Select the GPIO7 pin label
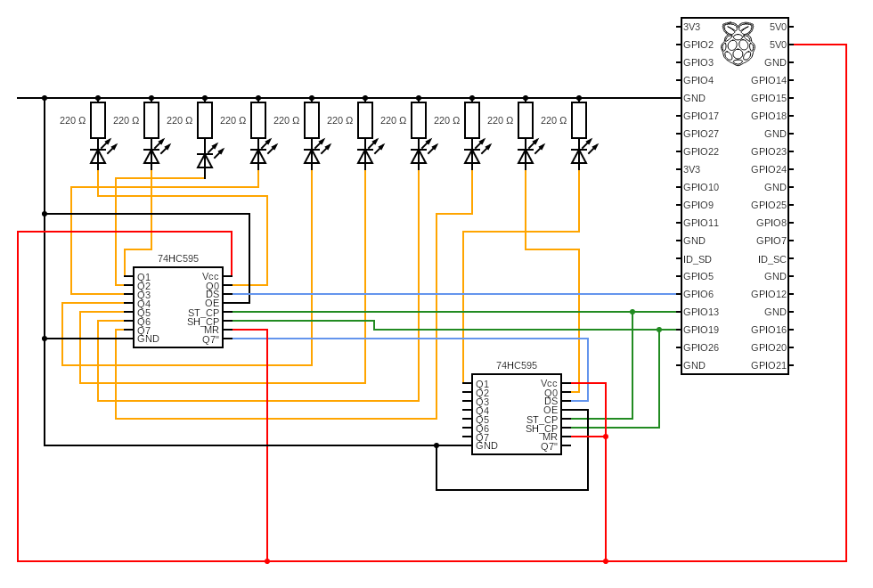The image size is (873, 588). click(771, 241)
